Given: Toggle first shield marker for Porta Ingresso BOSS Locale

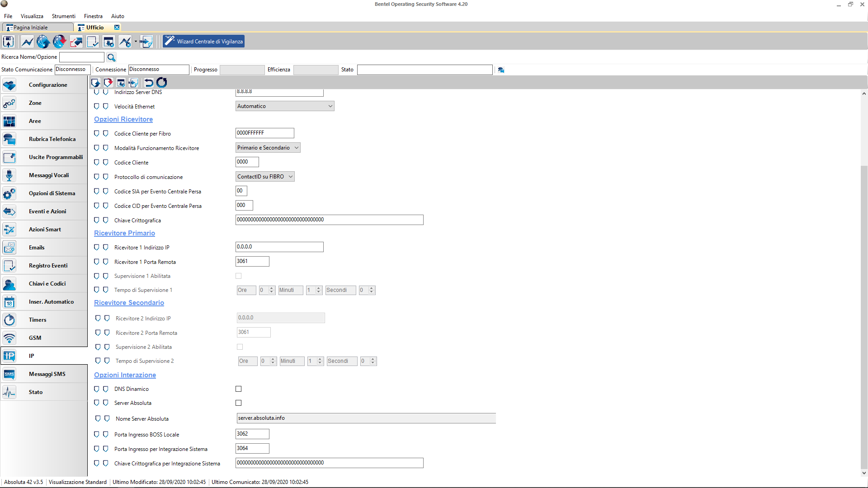Looking at the screenshot, I should pyautogui.click(x=96, y=434).
